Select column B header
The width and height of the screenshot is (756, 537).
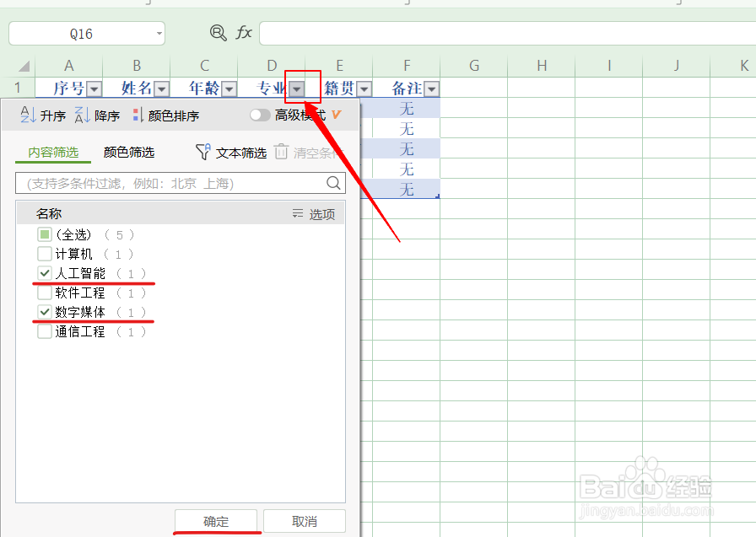[x=137, y=66]
